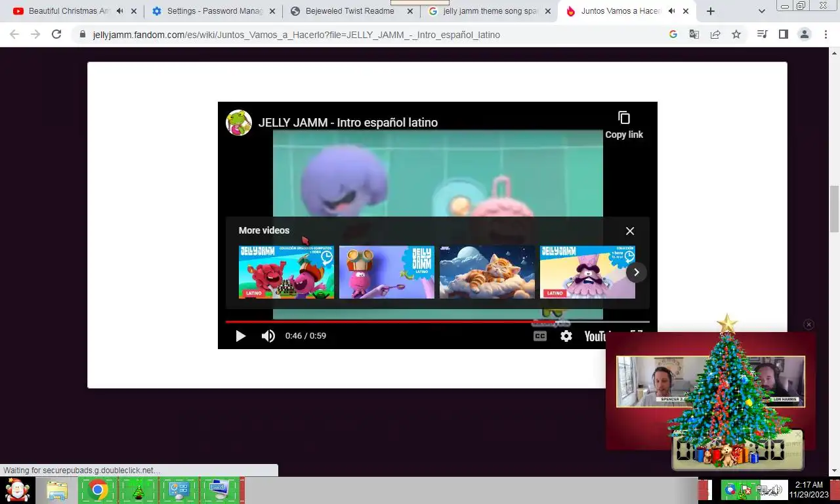This screenshot has width=840, height=504.
Task: Close the Bejeweled Twist Readme tab
Action: 410,11
